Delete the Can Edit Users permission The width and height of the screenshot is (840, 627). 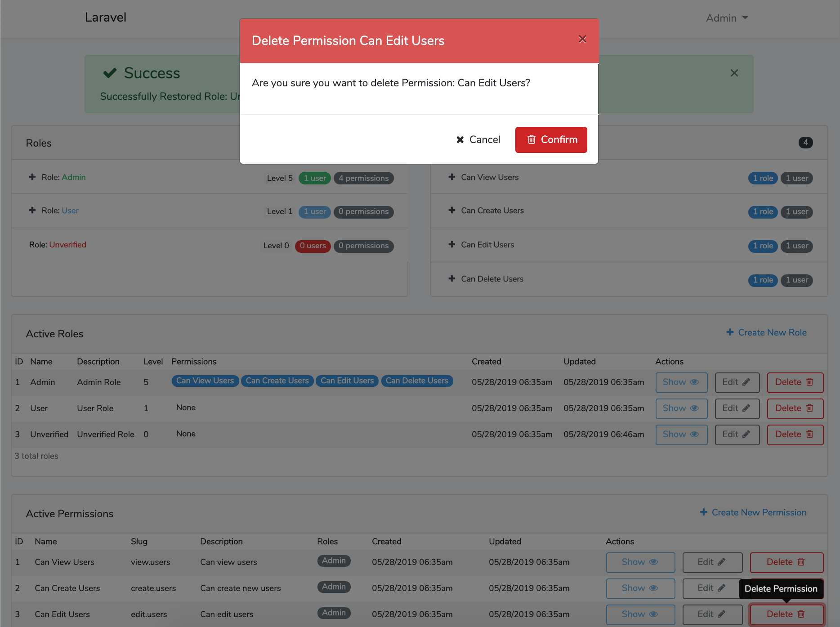coord(786,614)
